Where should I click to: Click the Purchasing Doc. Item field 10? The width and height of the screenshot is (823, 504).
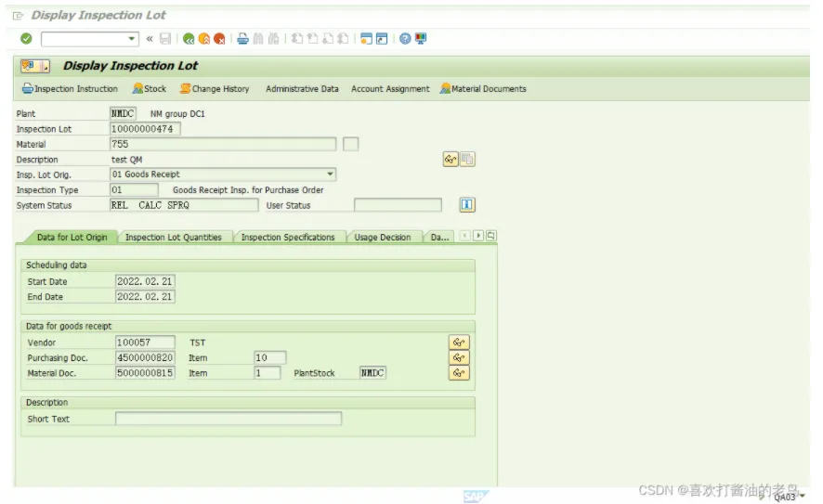pyautogui.click(x=269, y=357)
